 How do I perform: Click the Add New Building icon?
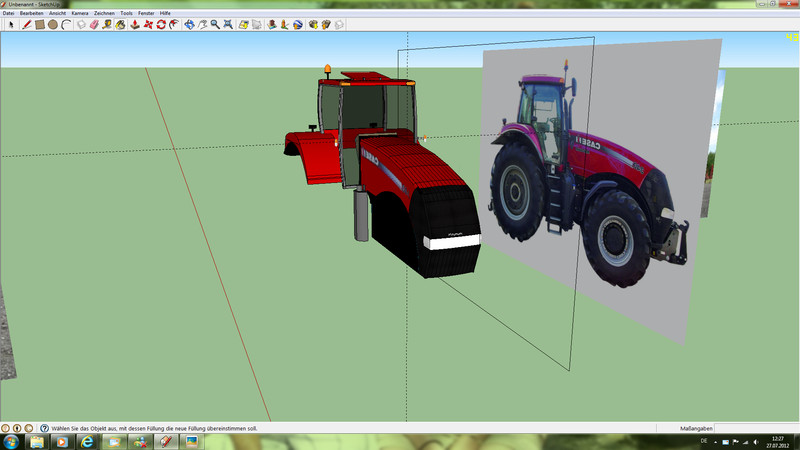point(272,24)
